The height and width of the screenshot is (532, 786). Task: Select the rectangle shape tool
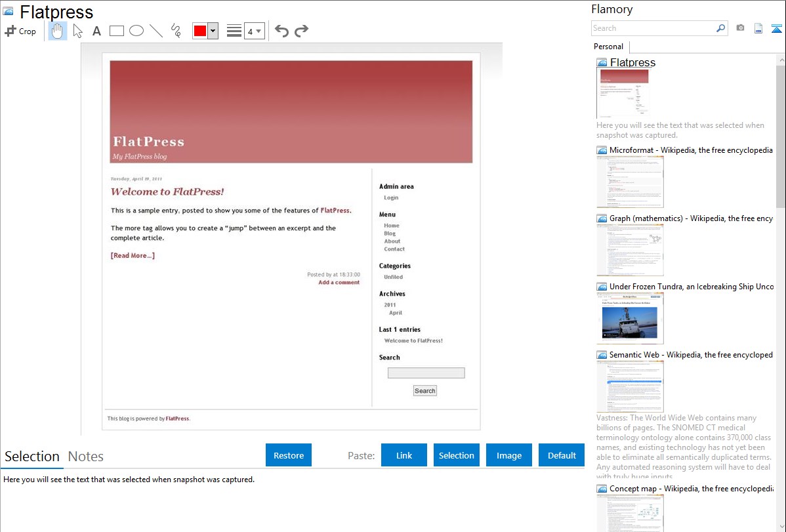click(116, 31)
